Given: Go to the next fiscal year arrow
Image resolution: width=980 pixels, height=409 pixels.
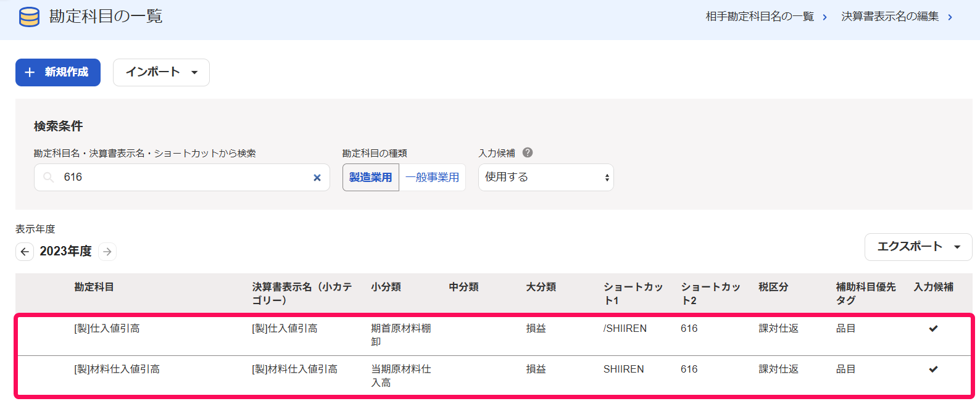Looking at the screenshot, I should tap(107, 252).
